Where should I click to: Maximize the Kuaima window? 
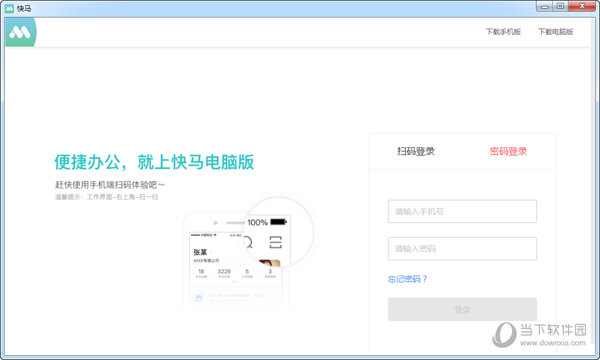click(x=560, y=7)
